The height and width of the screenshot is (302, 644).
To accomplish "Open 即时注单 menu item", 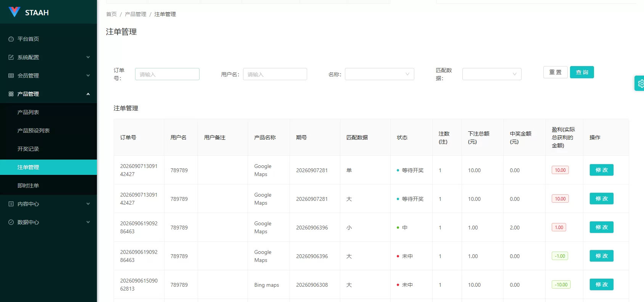I will [x=48, y=186].
